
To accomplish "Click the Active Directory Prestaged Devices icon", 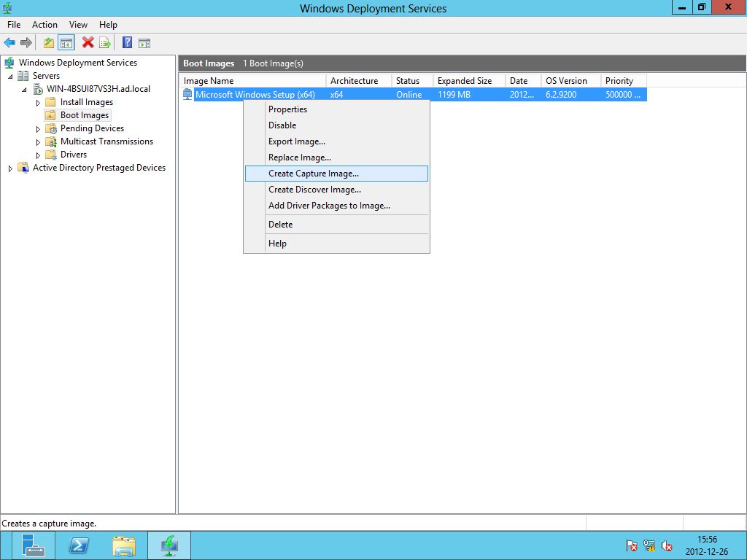I will [23, 168].
